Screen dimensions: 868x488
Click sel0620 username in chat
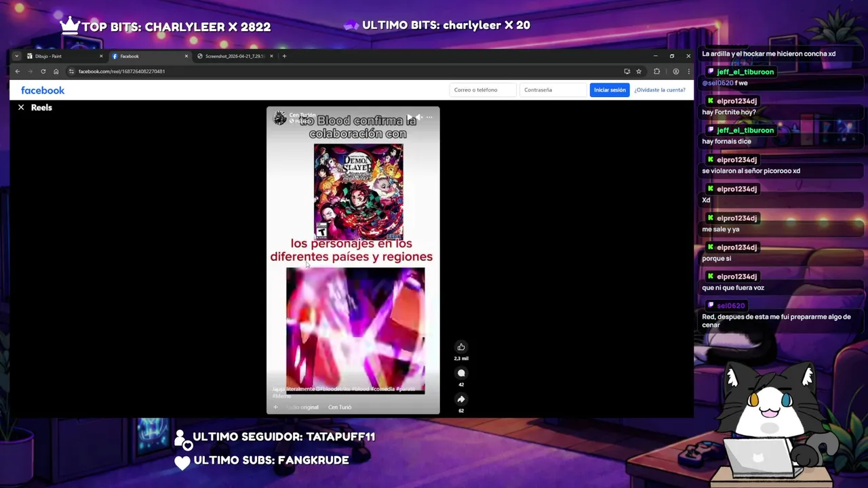click(730, 306)
